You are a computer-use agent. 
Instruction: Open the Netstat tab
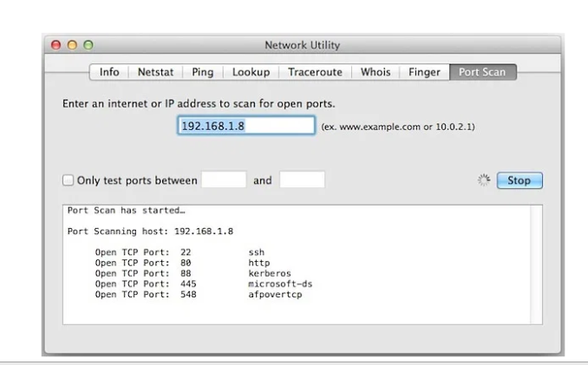pyautogui.click(x=155, y=72)
